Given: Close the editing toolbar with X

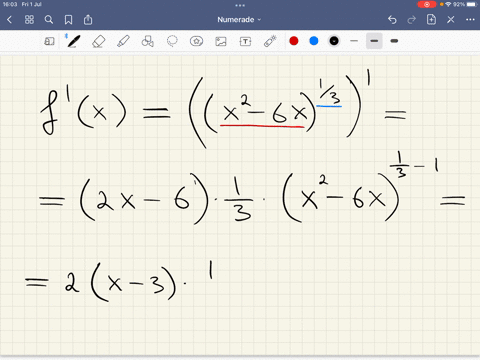Looking at the screenshot, I should click(451, 20).
